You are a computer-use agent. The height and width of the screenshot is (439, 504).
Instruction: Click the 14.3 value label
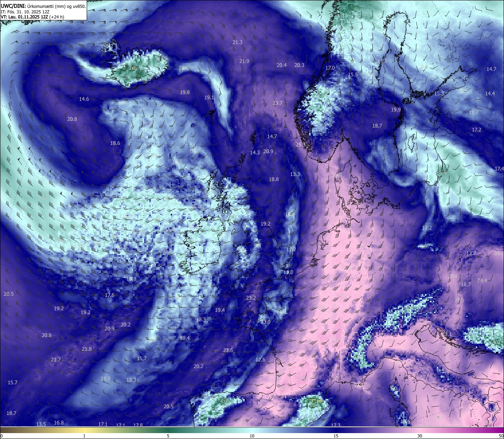pos(255,152)
